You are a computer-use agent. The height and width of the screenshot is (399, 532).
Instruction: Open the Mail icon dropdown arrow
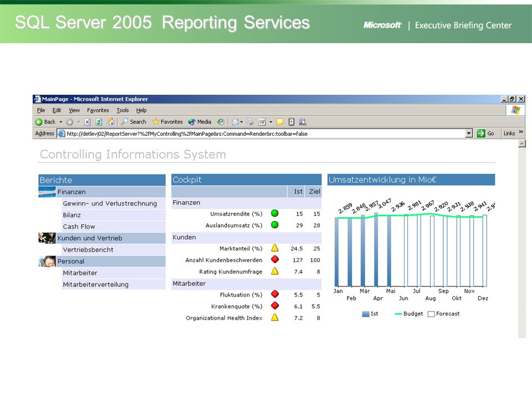pyautogui.click(x=242, y=122)
